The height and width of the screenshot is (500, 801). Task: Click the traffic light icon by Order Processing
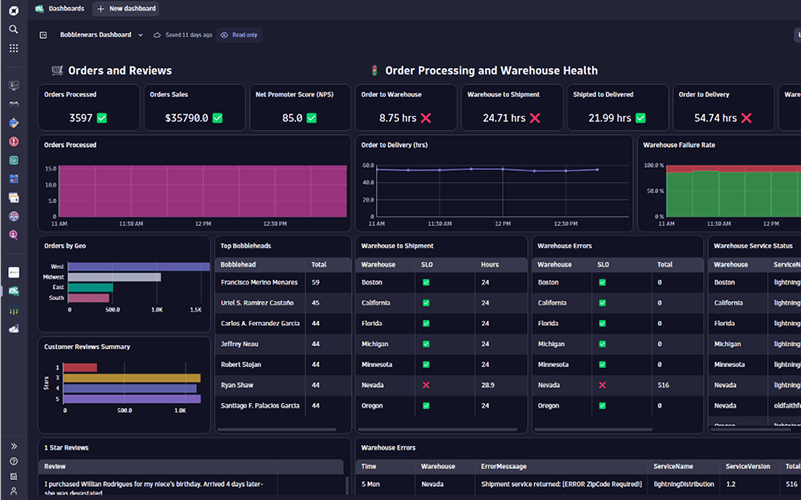click(x=375, y=71)
